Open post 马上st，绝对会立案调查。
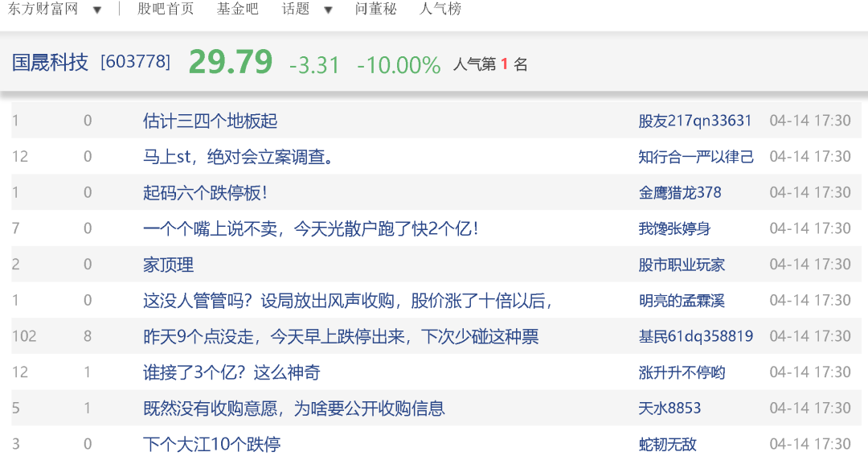This screenshot has height=460, width=868. [239, 157]
